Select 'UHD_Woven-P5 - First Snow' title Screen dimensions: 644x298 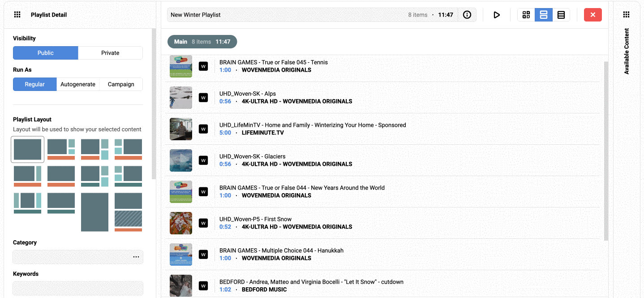pyautogui.click(x=255, y=219)
